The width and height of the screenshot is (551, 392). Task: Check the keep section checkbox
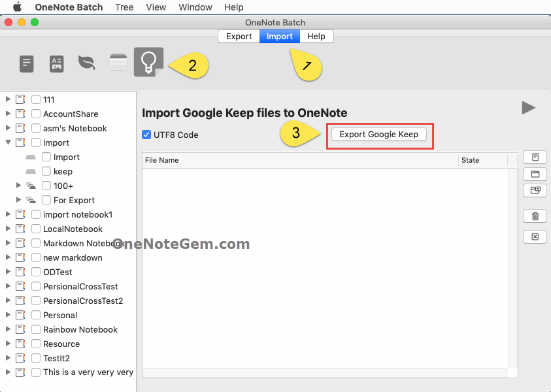pyautogui.click(x=46, y=171)
